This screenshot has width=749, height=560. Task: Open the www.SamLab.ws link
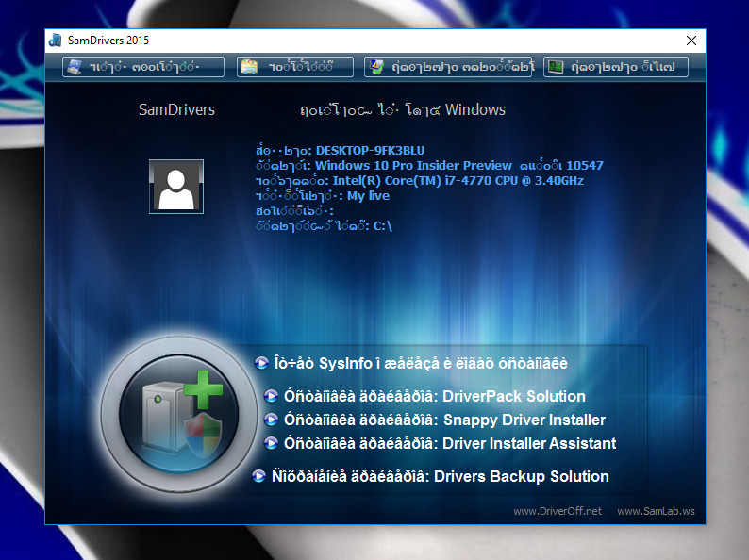(x=656, y=511)
